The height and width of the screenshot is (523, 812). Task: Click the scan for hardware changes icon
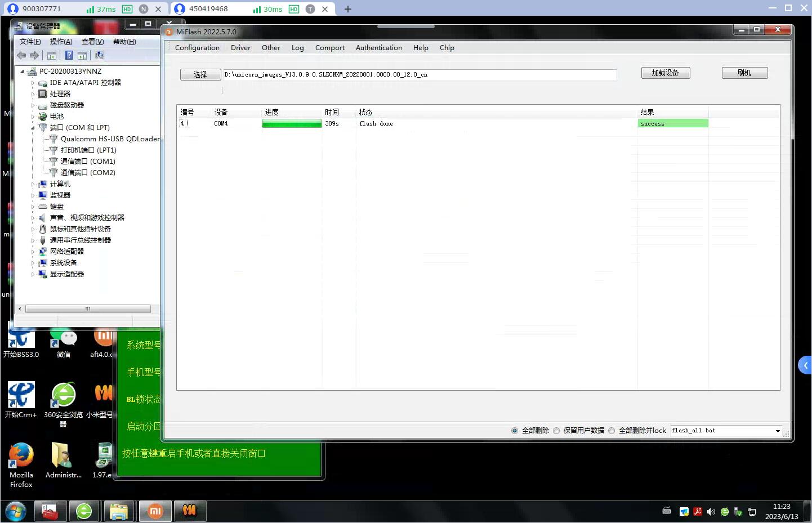pyautogui.click(x=100, y=55)
